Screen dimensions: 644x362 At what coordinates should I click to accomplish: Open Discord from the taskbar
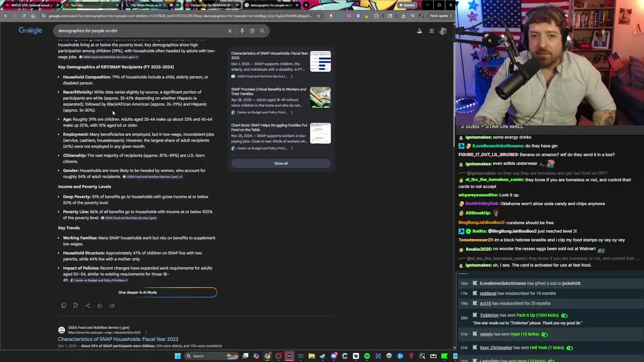coord(334,356)
